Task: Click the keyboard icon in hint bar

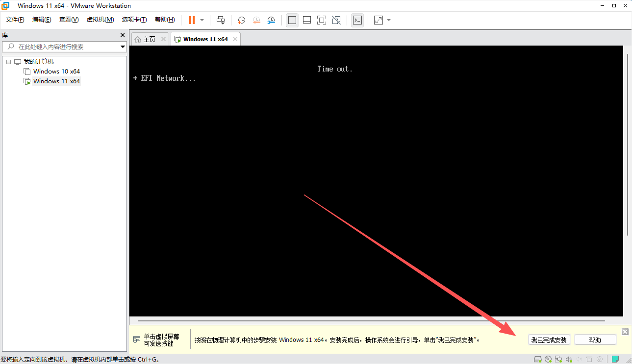Action: tap(137, 340)
